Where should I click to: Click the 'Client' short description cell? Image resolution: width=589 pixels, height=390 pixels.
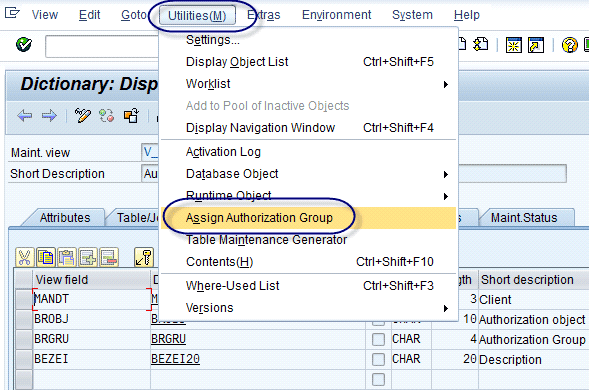point(533,299)
